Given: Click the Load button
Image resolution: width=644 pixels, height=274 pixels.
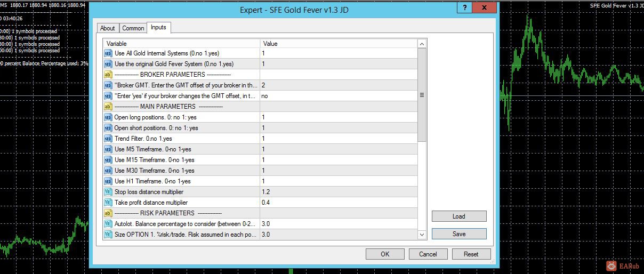Looking at the screenshot, I should coord(459,216).
